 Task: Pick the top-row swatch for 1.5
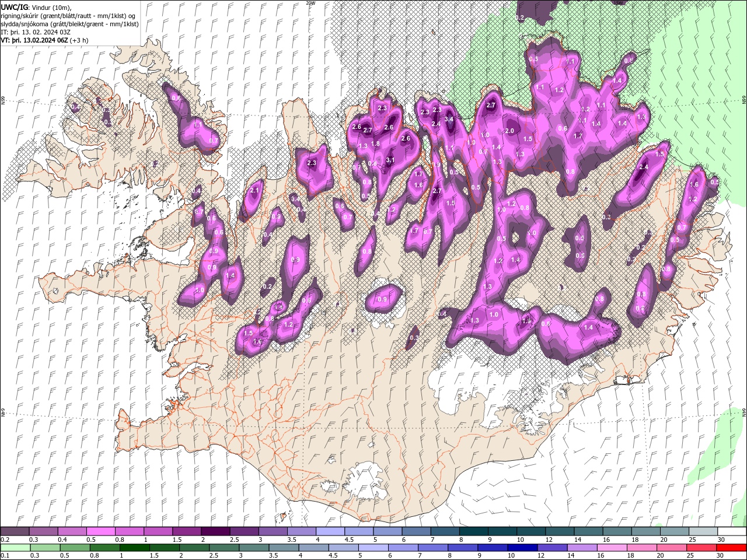187,531
